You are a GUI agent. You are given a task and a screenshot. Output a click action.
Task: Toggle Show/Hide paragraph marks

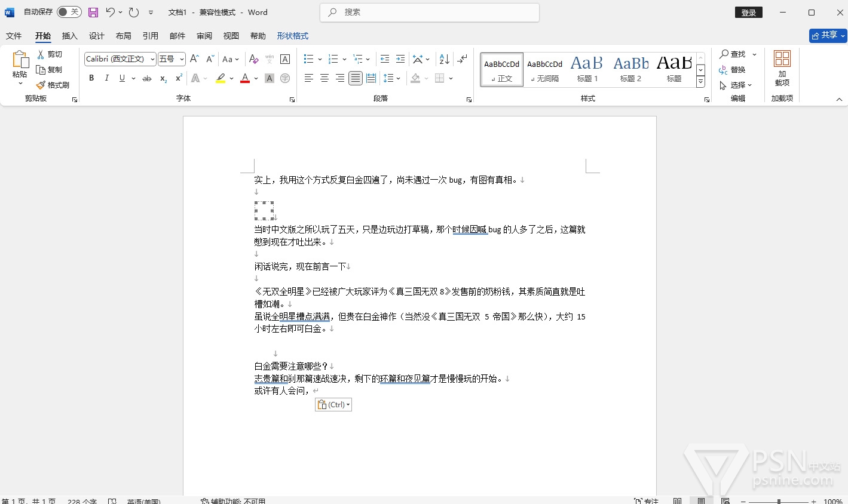click(462, 59)
